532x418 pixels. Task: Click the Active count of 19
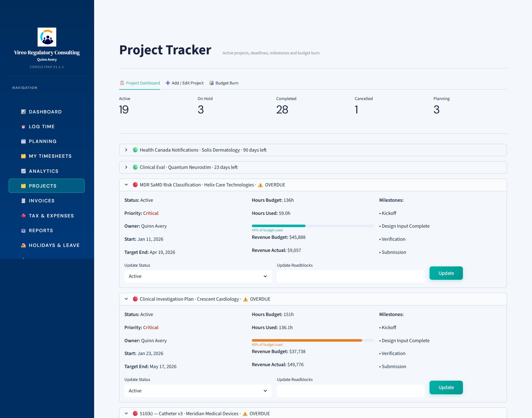pyautogui.click(x=124, y=110)
